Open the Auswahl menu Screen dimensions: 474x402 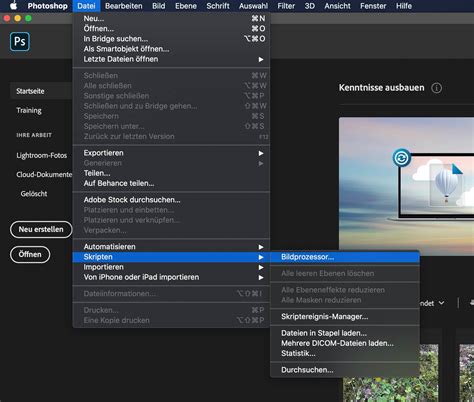coord(253,6)
